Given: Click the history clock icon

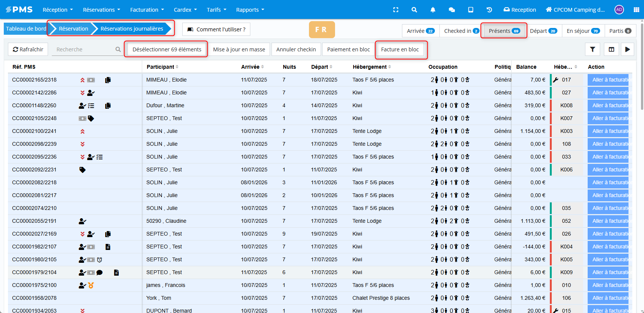Looking at the screenshot, I should 489,10.
